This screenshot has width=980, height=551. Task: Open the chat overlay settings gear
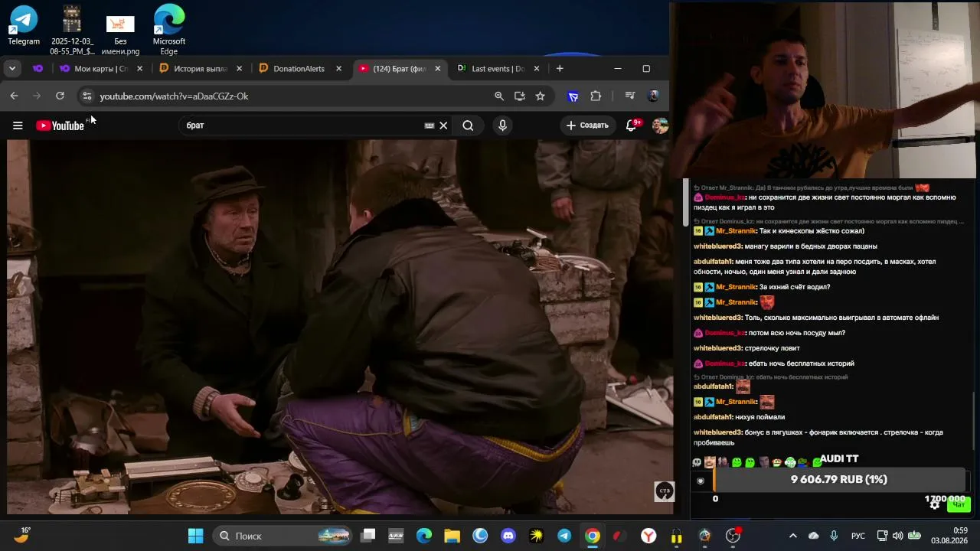coord(935,504)
